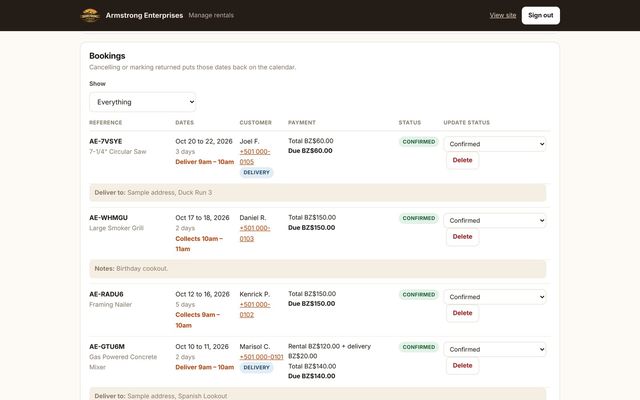Click the Gas Powered Concrete Mixer item name

click(x=123, y=362)
